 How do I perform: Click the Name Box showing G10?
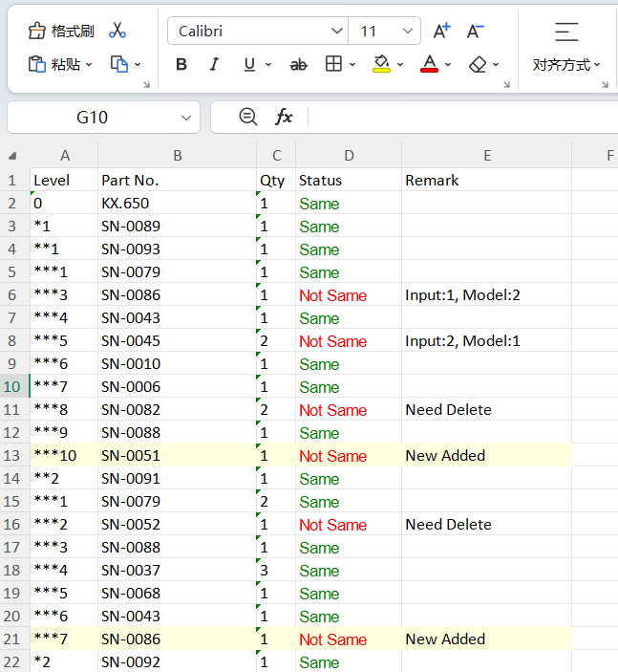point(92,118)
